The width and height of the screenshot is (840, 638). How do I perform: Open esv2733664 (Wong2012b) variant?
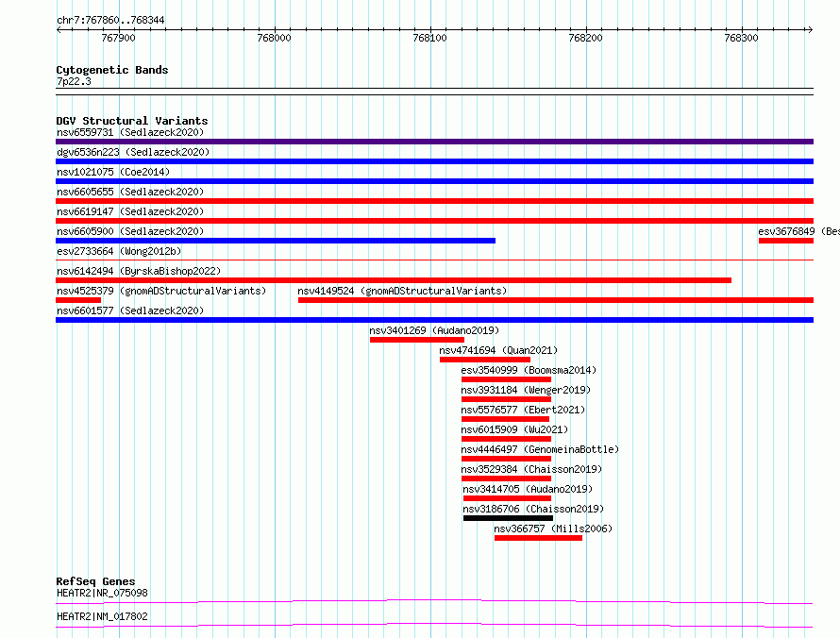tap(119, 251)
